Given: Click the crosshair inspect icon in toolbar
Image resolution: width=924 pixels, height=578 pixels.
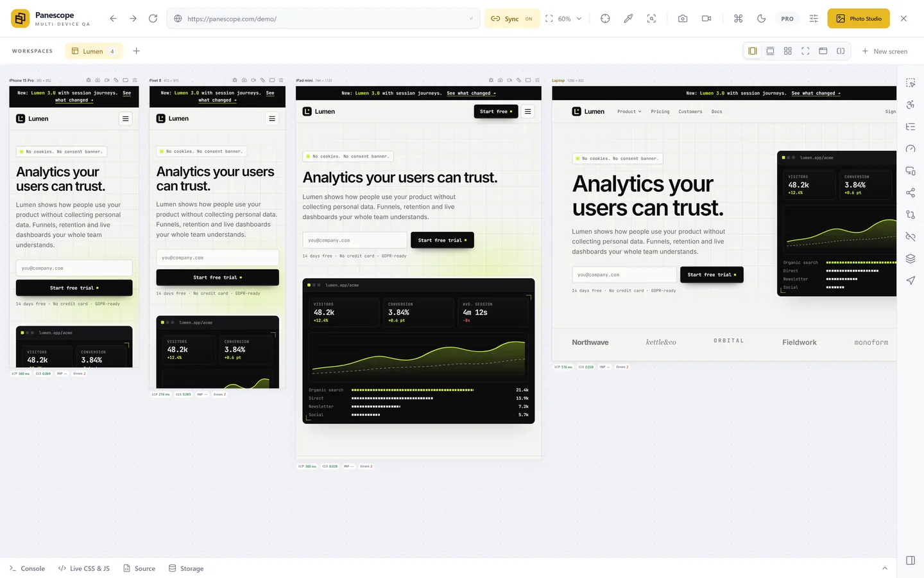Looking at the screenshot, I should click(605, 19).
